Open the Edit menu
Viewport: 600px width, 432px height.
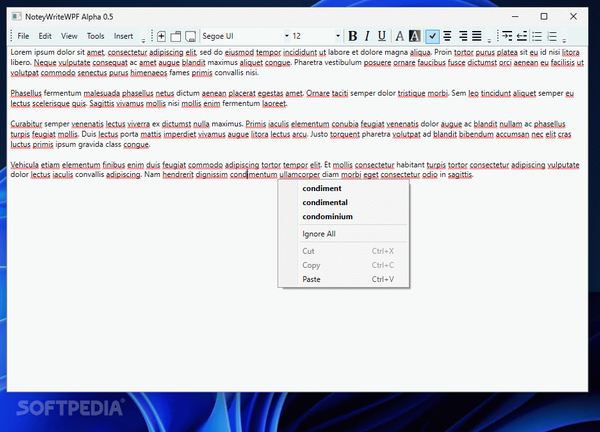click(45, 36)
